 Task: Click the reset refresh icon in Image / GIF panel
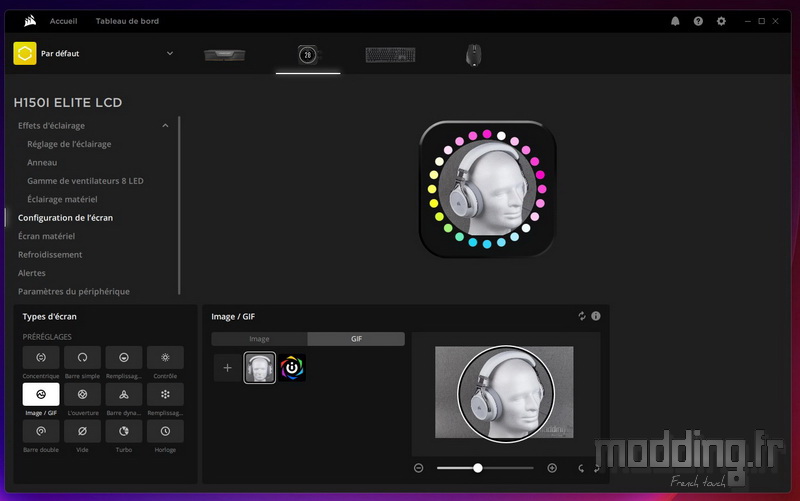click(582, 316)
